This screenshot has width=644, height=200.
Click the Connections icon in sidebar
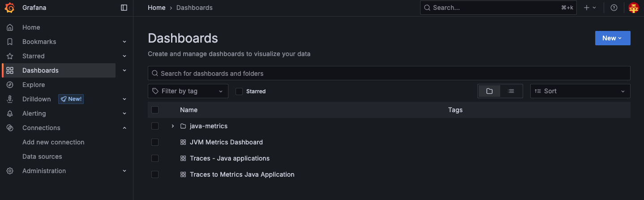(10, 128)
